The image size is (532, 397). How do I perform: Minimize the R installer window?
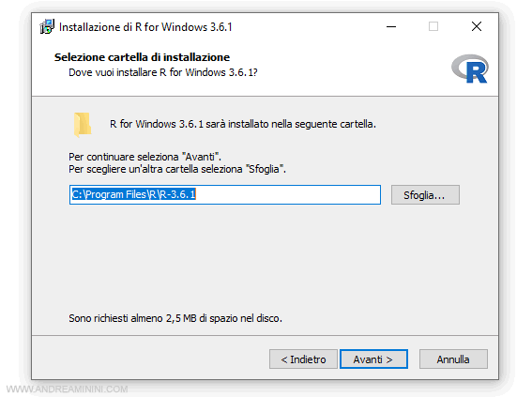[x=391, y=26]
